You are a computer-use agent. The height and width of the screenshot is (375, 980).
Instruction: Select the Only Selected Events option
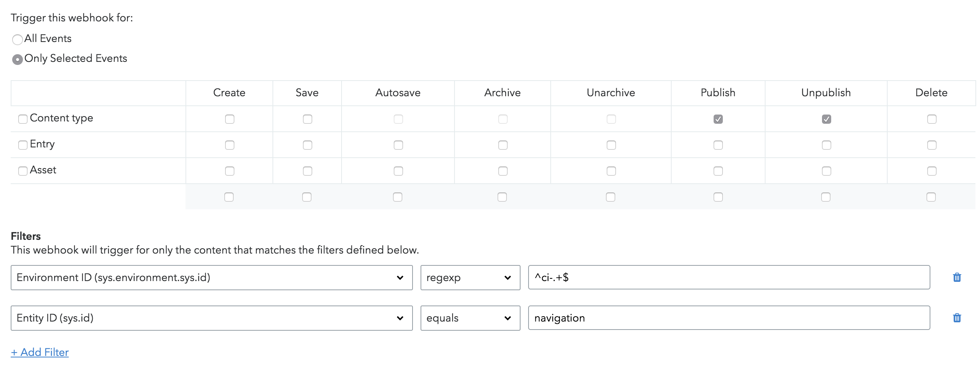(18, 60)
